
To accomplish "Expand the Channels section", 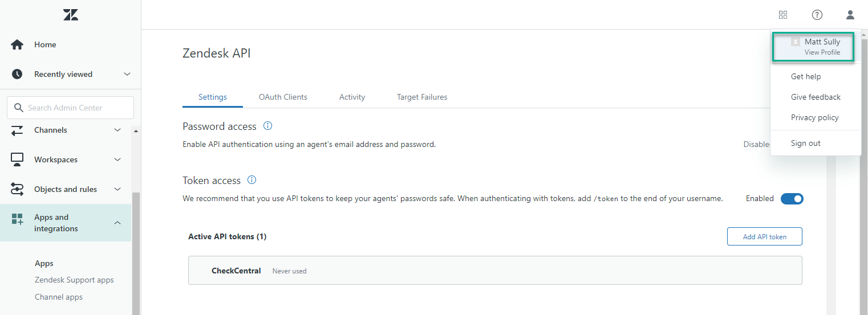I will click(x=117, y=130).
